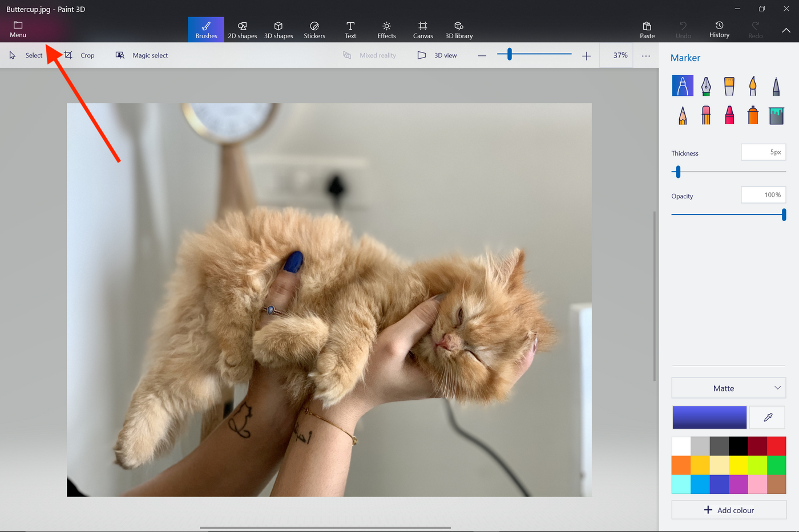Image resolution: width=799 pixels, height=532 pixels.
Task: Pick the Watercolour brush
Action: (752, 86)
